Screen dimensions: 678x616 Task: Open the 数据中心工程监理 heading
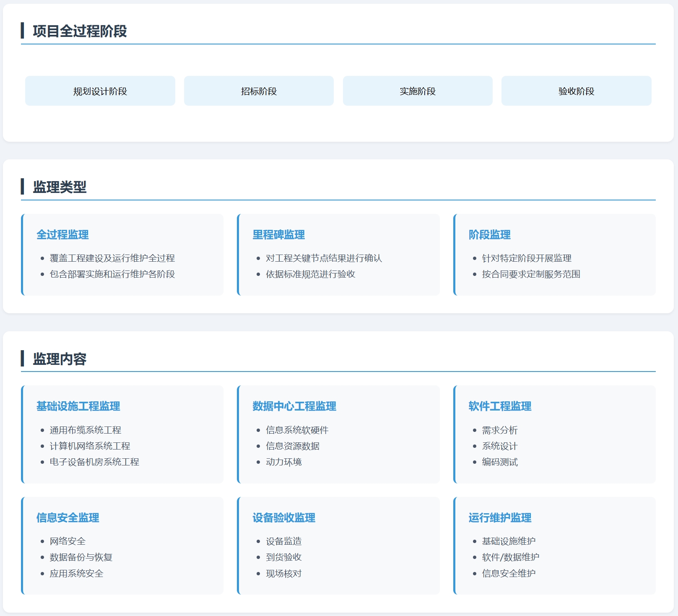click(x=294, y=406)
